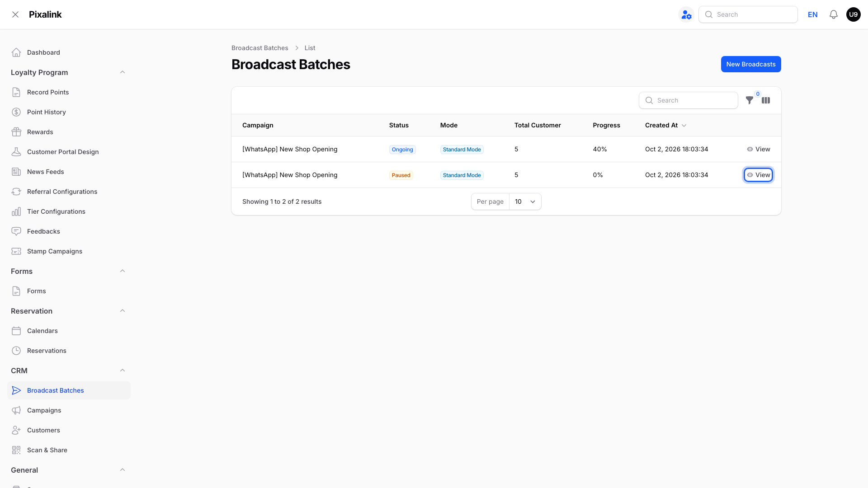Screen dimensions: 868x488
Task: Click the Point History dollar icon
Action: (16, 112)
